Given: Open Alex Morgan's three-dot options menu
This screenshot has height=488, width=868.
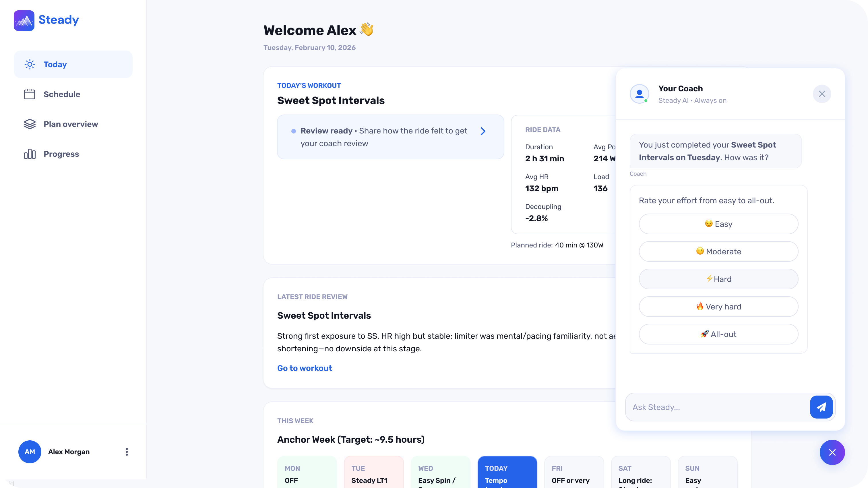Looking at the screenshot, I should pos(127,452).
